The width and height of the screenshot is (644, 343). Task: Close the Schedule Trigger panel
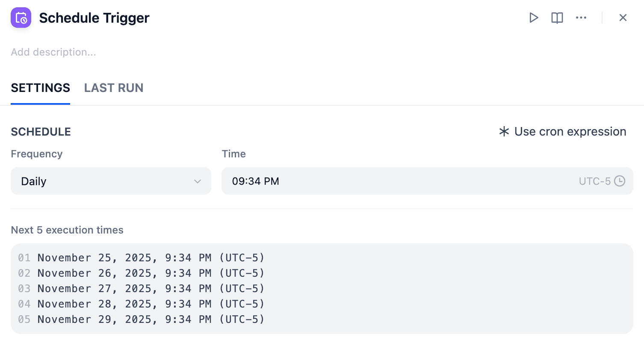click(x=623, y=18)
